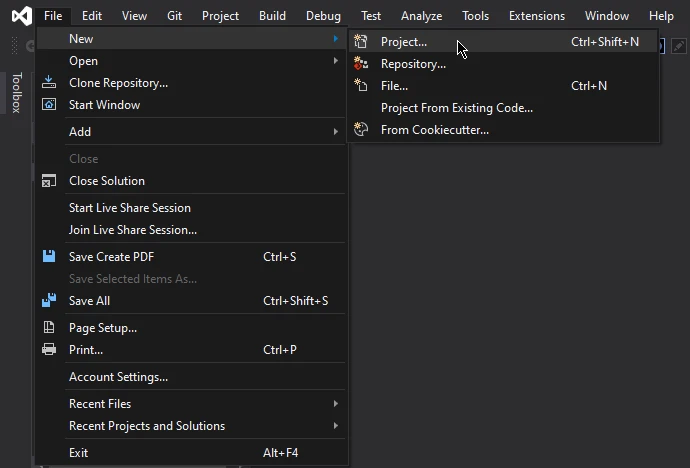Expand the Add submenu

[336, 132]
